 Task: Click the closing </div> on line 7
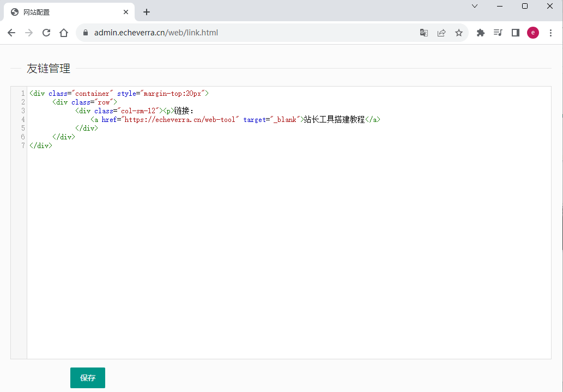click(x=40, y=145)
